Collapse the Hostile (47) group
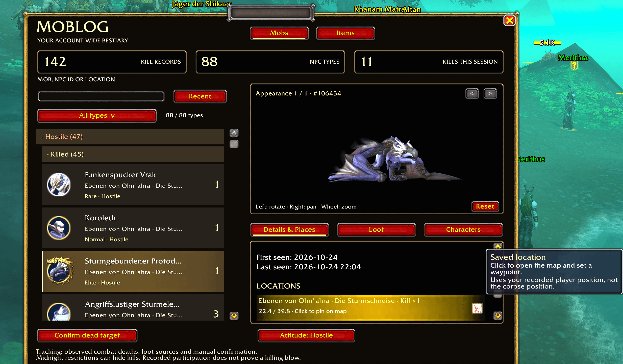The image size is (623, 364). pyautogui.click(x=130, y=137)
